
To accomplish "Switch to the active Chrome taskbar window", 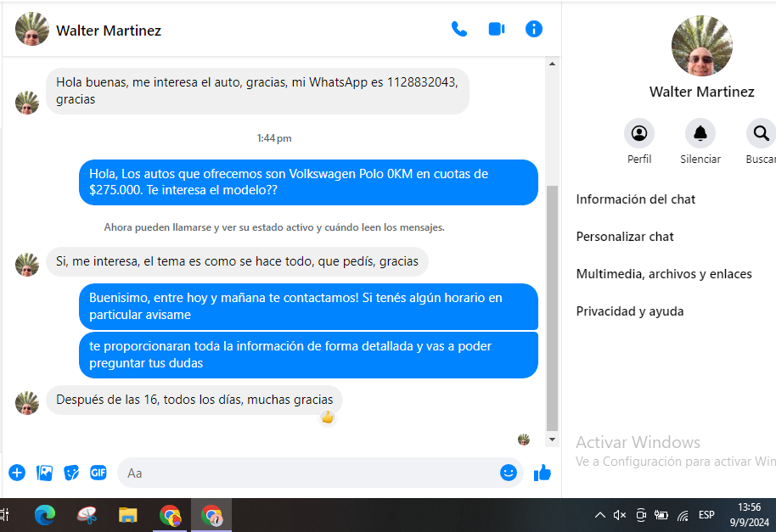I will (x=211, y=516).
